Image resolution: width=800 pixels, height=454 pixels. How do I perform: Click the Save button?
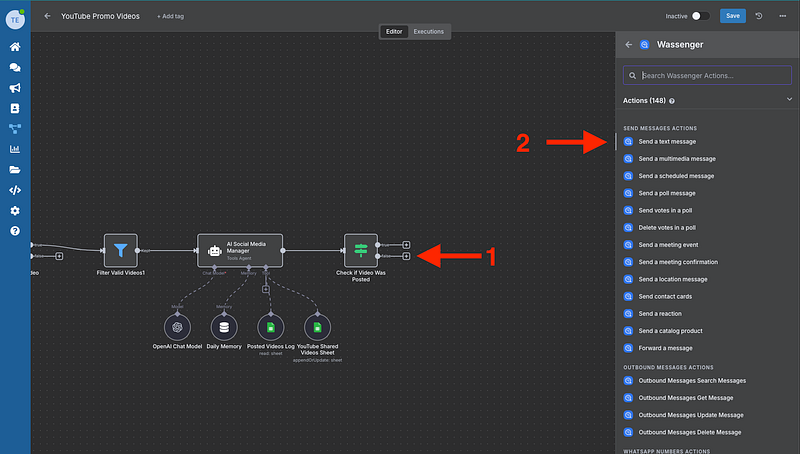(733, 16)
